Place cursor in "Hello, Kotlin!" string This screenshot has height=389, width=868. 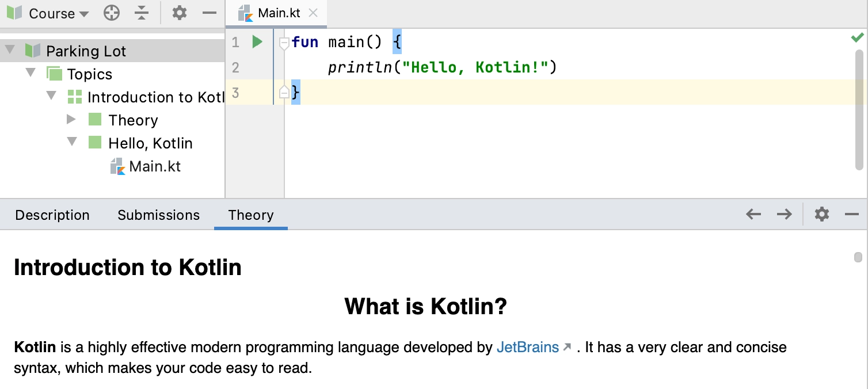click(476, 68)
